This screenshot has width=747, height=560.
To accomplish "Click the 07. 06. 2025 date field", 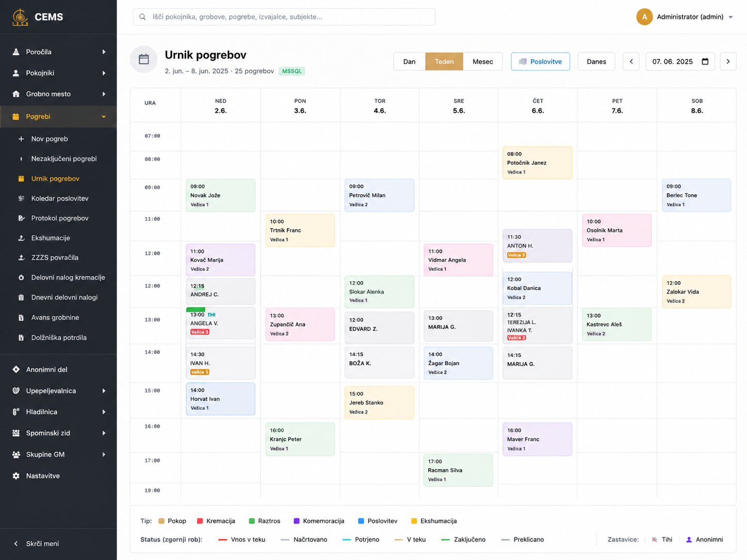I will [x=680, y=61].
